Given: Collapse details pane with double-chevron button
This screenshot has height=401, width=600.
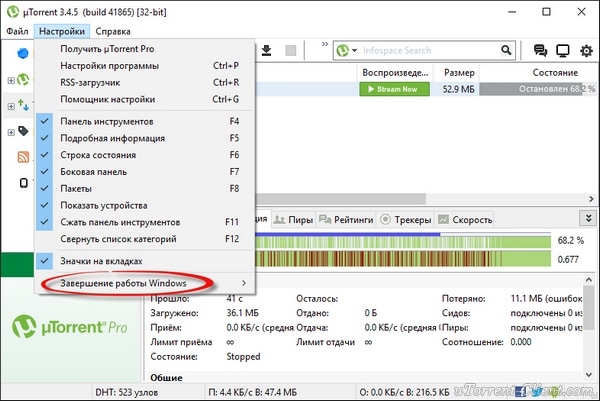Looking at the screenshot, I should point(589,218).
